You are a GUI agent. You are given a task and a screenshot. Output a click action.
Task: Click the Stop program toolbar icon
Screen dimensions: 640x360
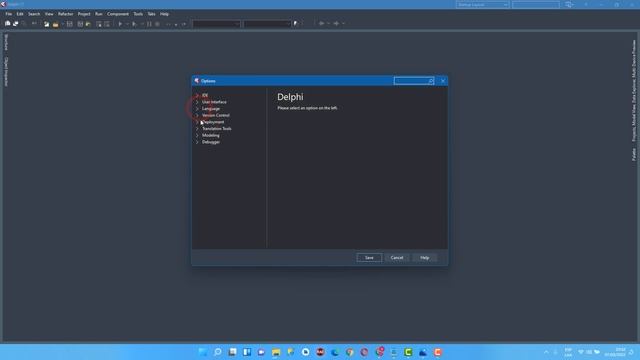click(x=157, y=24)
